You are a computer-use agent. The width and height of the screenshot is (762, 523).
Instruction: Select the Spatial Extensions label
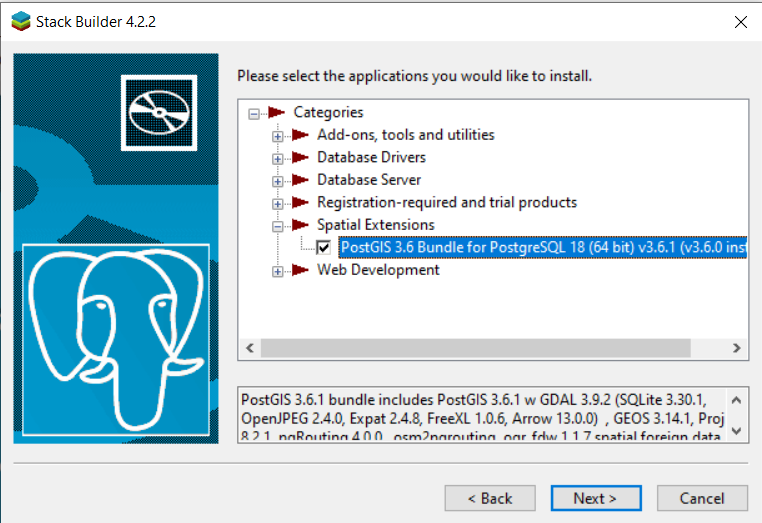376,225
